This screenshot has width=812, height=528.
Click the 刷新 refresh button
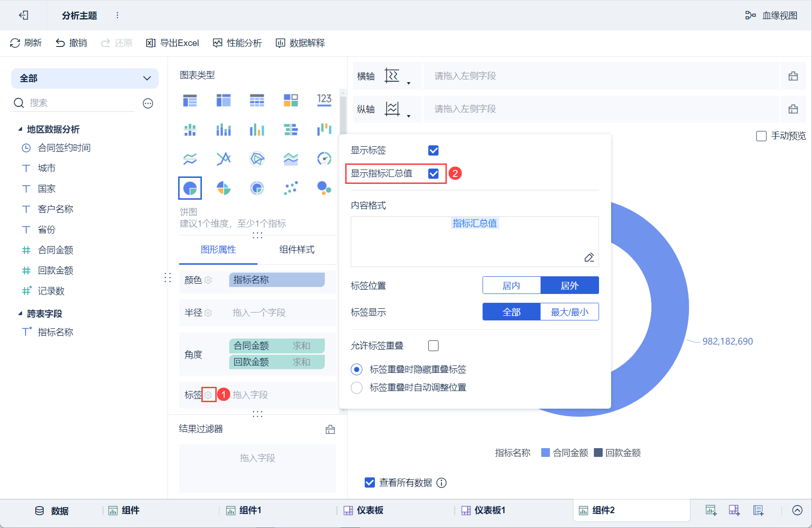tap(26, 43)
